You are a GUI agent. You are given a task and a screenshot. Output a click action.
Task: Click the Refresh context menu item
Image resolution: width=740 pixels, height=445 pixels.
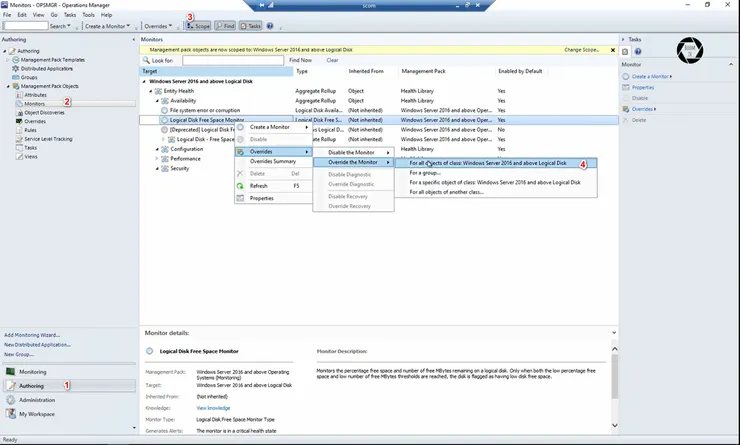pyautogui.click(x=258, y=186)
